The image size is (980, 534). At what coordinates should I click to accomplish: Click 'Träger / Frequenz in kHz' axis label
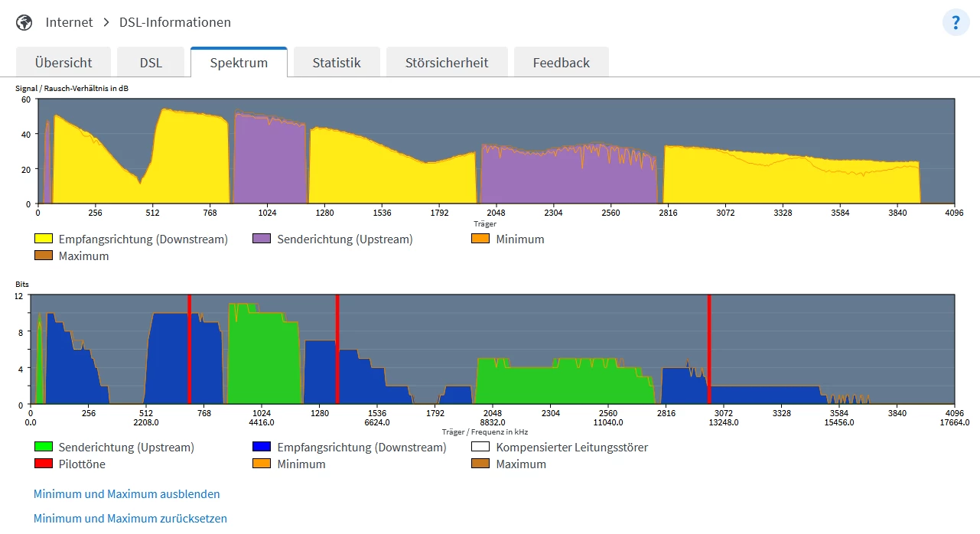pyautogui.click(x=485, y=431)
